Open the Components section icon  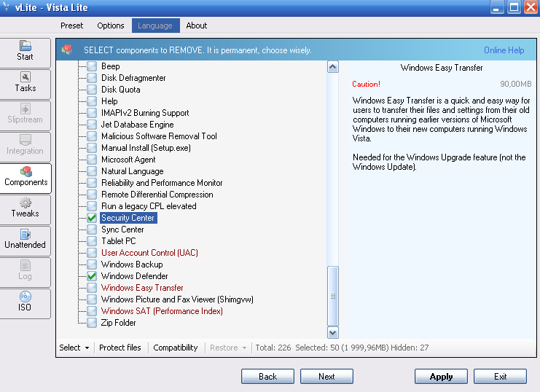click(26, 171)
